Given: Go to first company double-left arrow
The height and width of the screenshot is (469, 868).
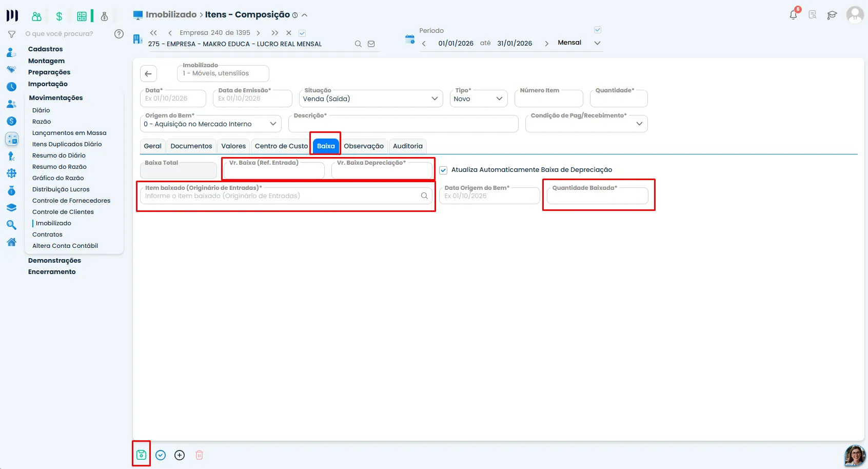Looking at the screenshot, I should (x=153, y=33).
